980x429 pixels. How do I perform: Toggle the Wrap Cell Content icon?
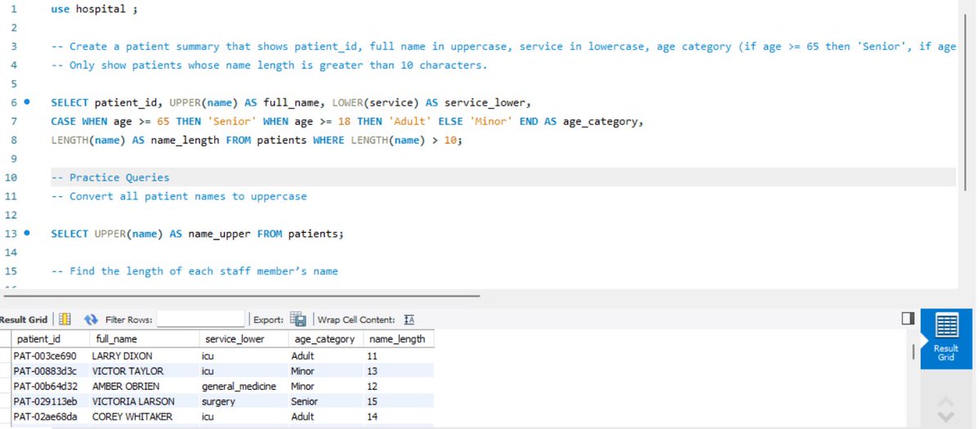pos(409,320)
